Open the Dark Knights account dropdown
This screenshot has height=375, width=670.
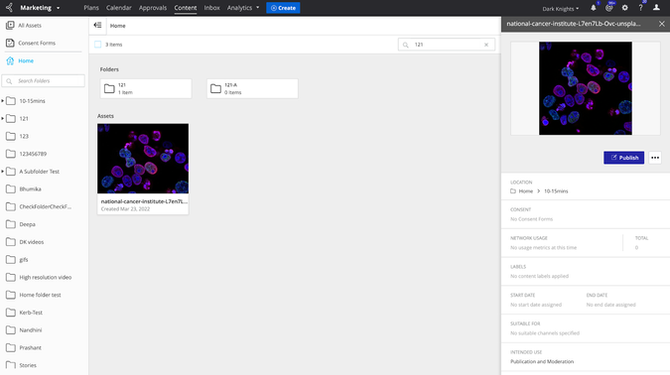click(x=561, y=9)
